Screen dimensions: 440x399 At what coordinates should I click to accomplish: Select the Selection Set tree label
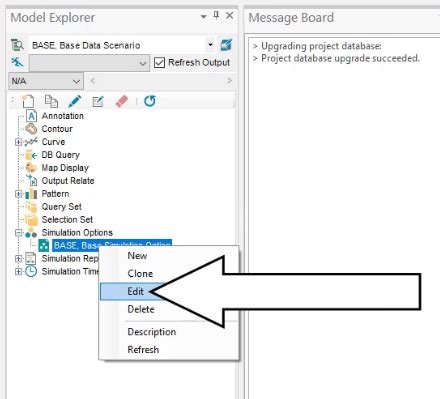67,220
